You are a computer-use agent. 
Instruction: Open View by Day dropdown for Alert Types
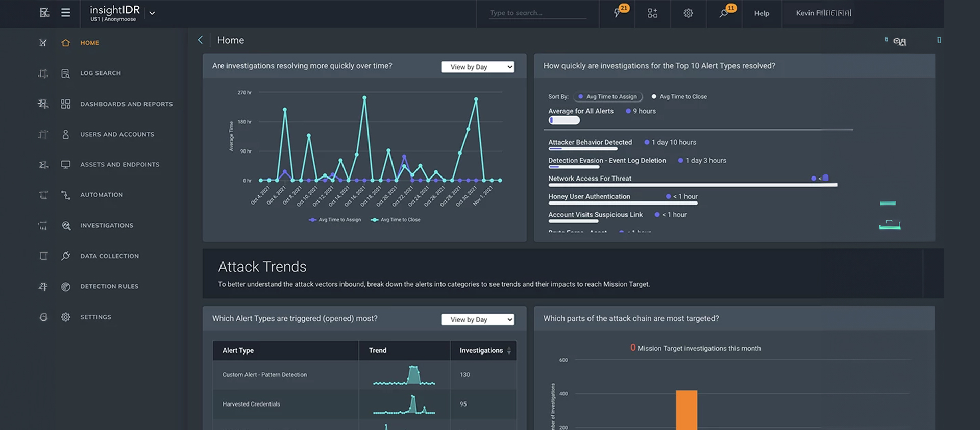[x=477, y=320]
